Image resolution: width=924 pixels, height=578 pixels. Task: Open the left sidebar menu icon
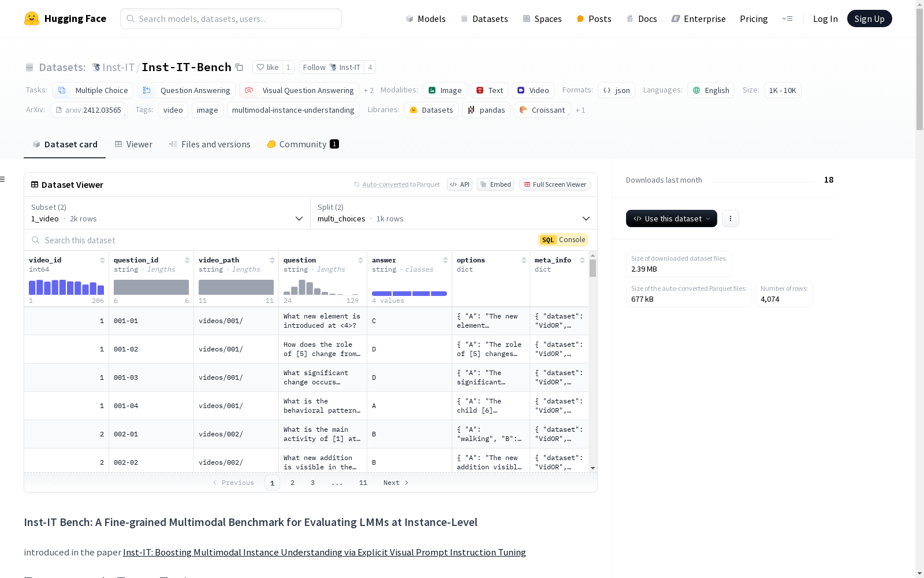click(x=3, y=179)
